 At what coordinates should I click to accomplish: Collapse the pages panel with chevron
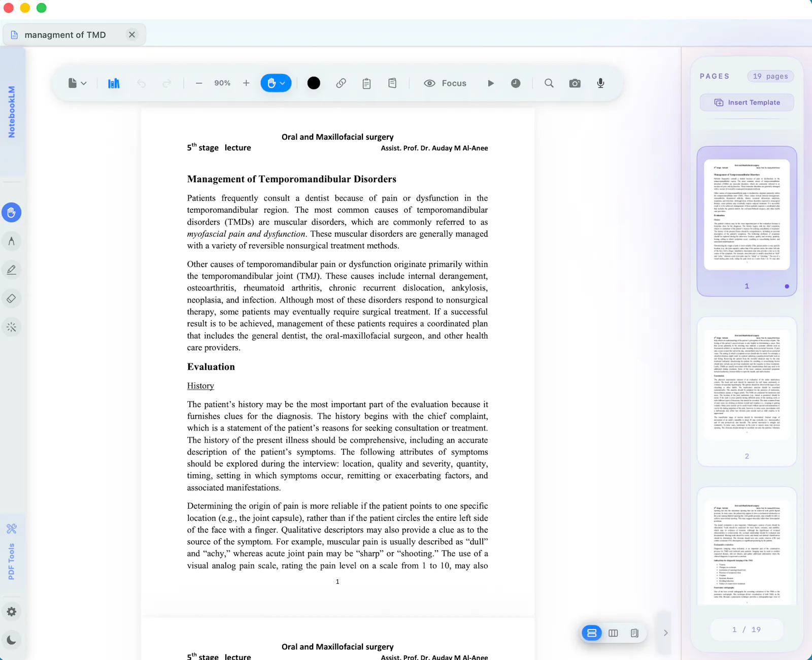point(666,633)
